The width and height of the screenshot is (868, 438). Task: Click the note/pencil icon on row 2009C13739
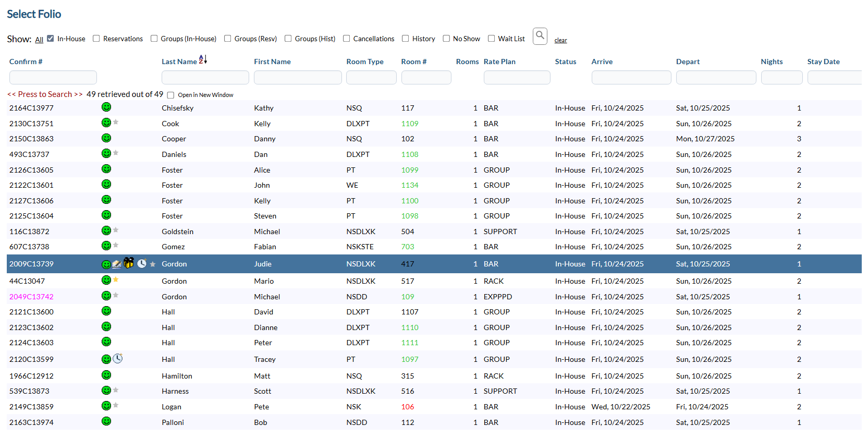(x=117, y=264)
